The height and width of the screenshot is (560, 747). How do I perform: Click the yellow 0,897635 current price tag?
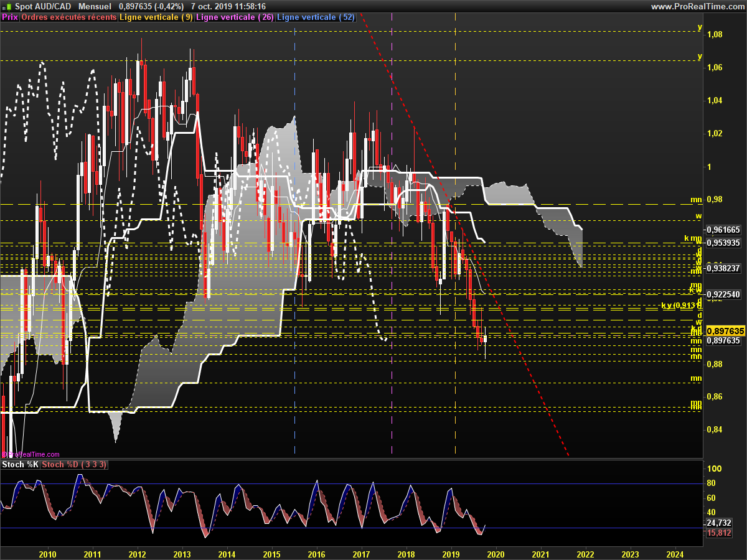[x=725, y=332]
